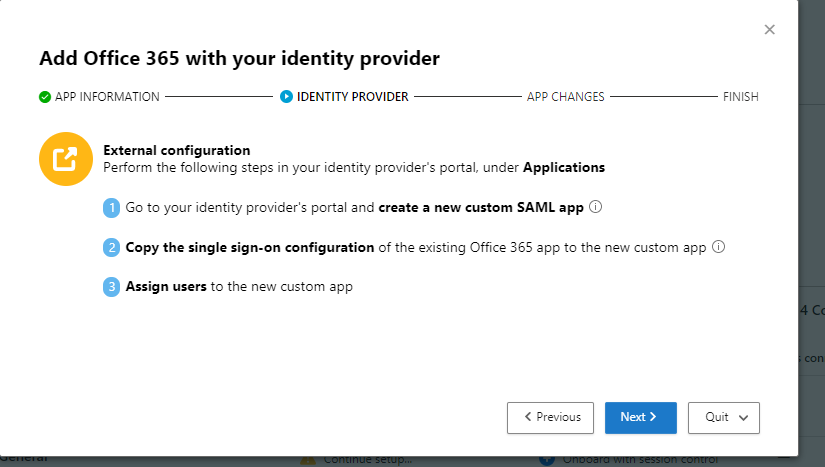
Task: Go back with the Previous button
Action: pos(550,417)
